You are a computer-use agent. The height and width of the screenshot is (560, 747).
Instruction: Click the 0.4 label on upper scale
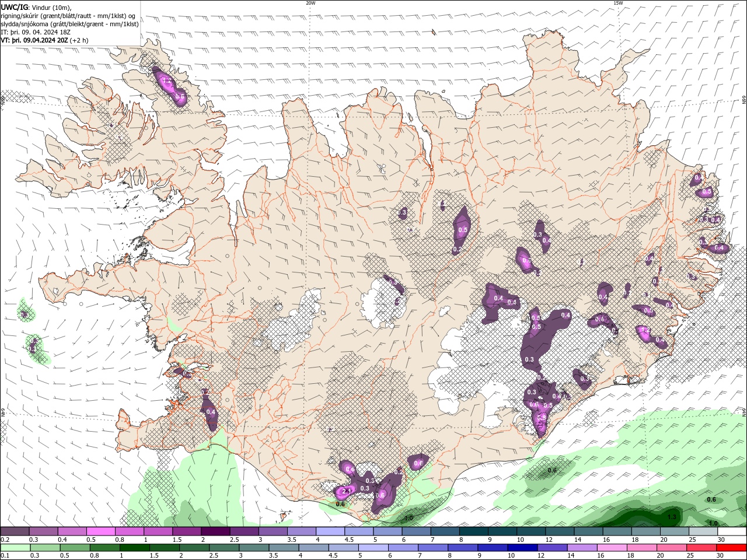62,540
